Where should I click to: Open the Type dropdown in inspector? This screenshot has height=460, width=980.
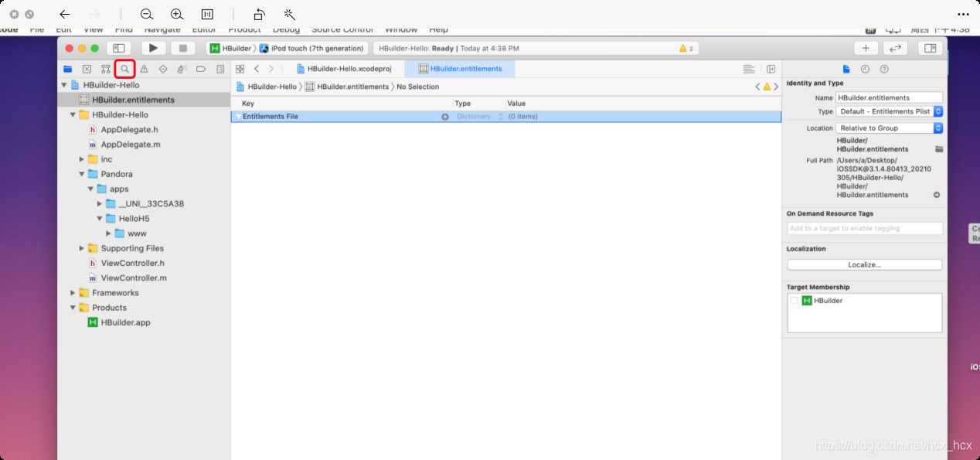click(890, 111)
